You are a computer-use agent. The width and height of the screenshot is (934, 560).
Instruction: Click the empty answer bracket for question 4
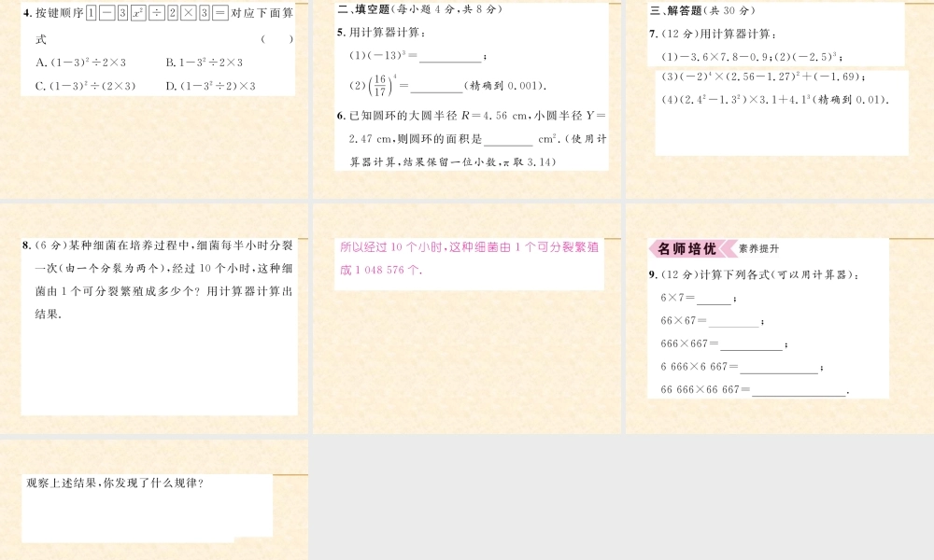(277, 39)
